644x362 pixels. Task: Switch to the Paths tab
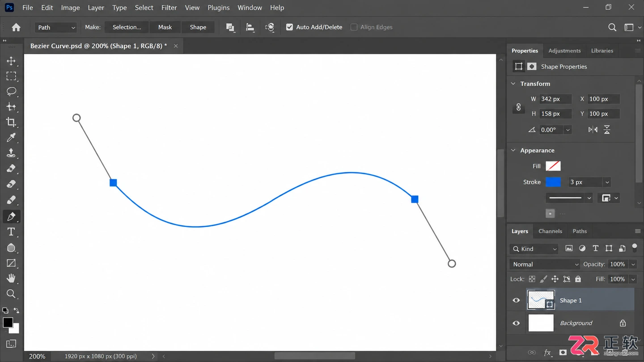(580, 231)
